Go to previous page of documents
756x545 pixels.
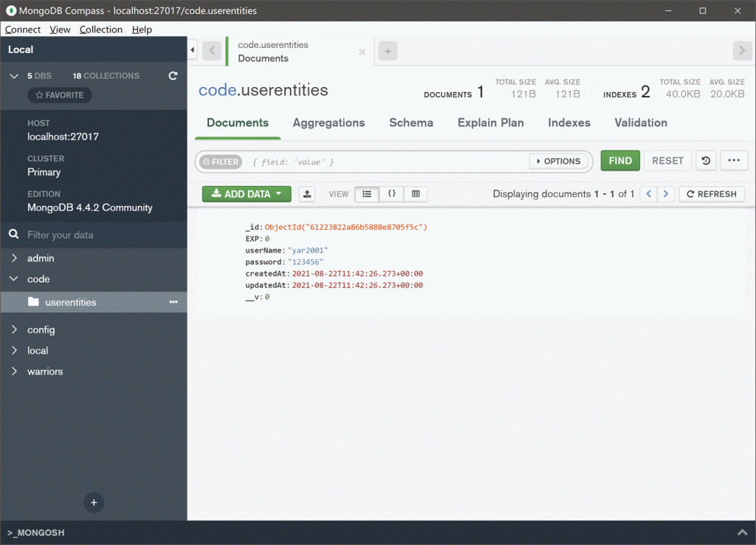648,194
